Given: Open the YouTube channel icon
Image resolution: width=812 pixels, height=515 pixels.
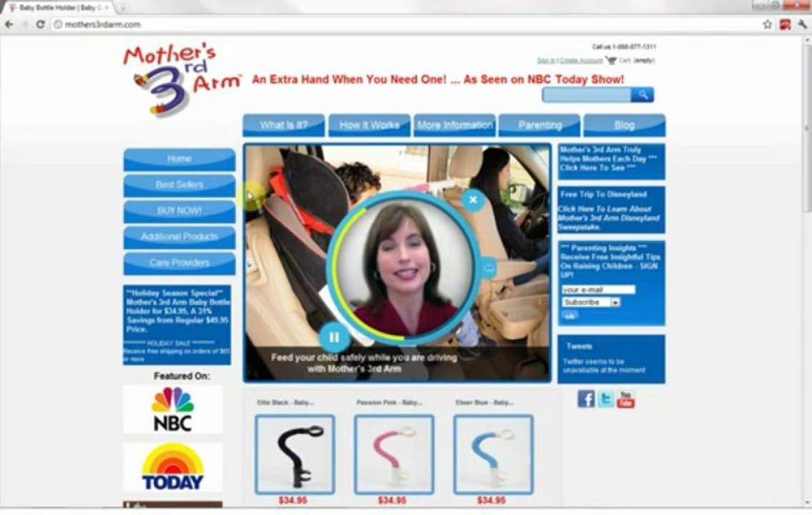Looking at the screenshot, I should pos(625,399).
